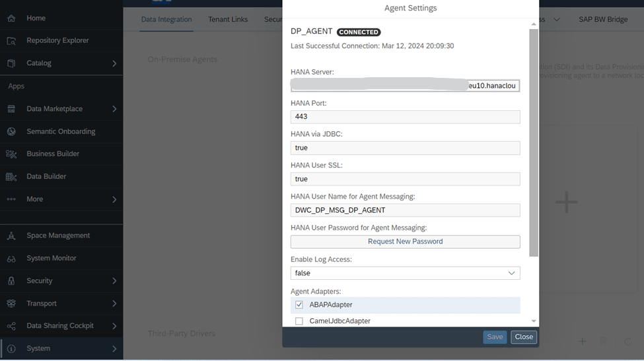Viewport: 644px width, 361px height.
Task: Click the Semantic Onboarding icon
Action: (x=11, y=131)
